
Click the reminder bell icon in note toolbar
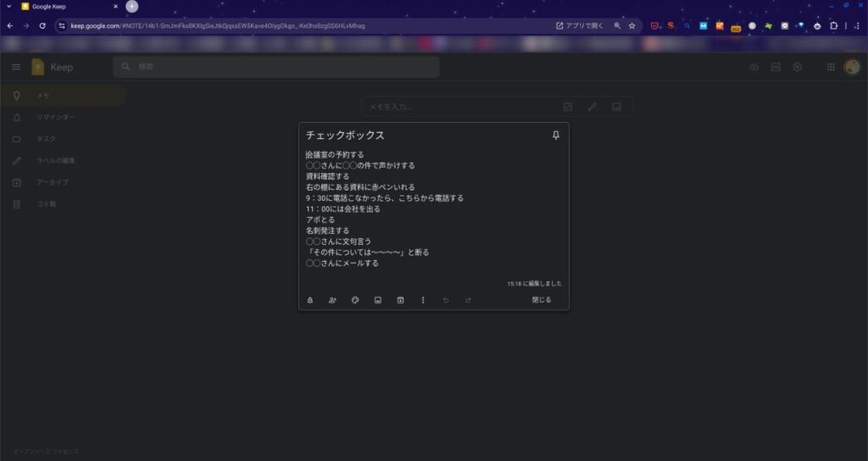310,300
